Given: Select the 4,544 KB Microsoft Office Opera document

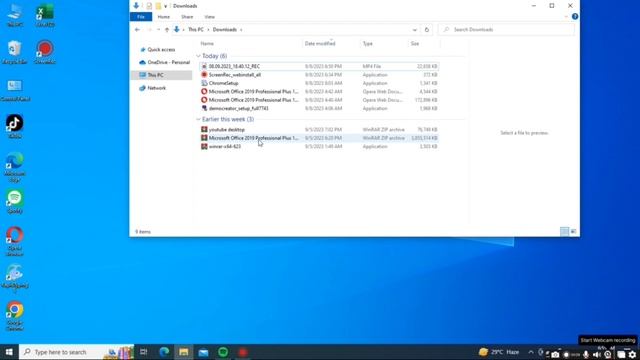Looking at the screenshot, I should tap(319, 92).
